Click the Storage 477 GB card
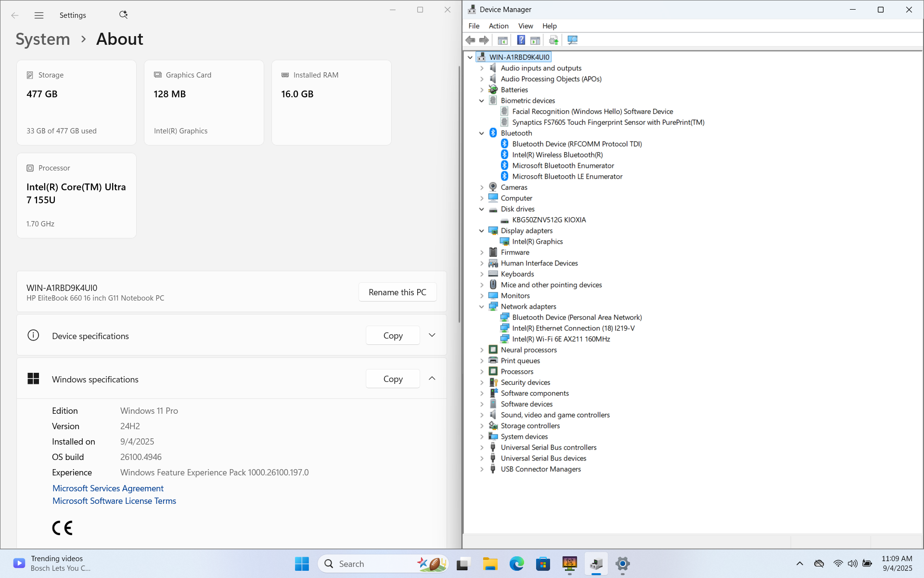Screen dimensions: 924x578 (x=77, y=103)
